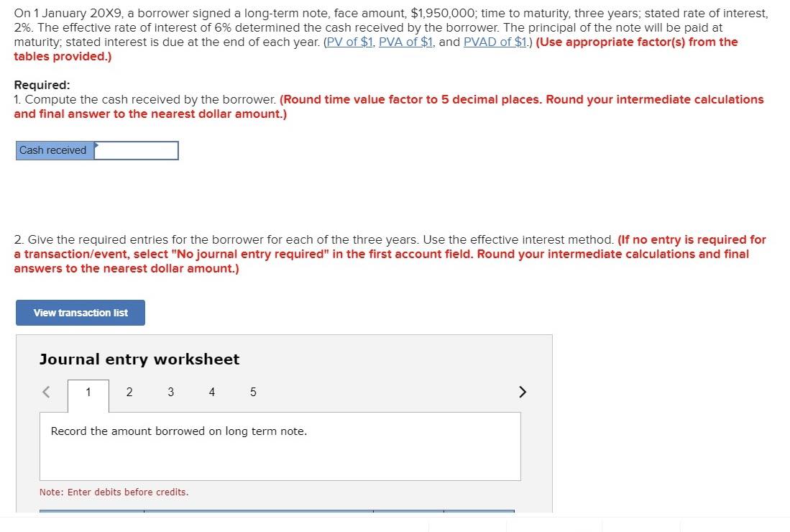Viewport: 790px width, 532px height.
Task: Switch to journal entry tab 2
Action: point(129,392)
